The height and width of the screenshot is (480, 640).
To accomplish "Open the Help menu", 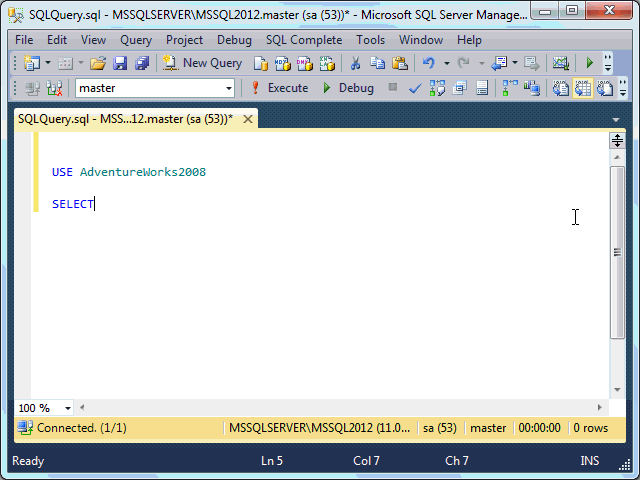I will click(469, 40).
